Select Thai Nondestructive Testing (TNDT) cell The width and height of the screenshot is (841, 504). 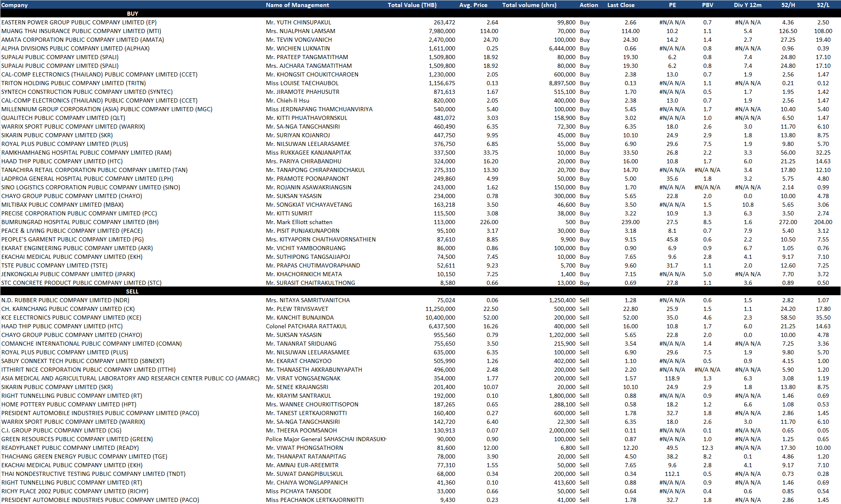tap(93, 474)
